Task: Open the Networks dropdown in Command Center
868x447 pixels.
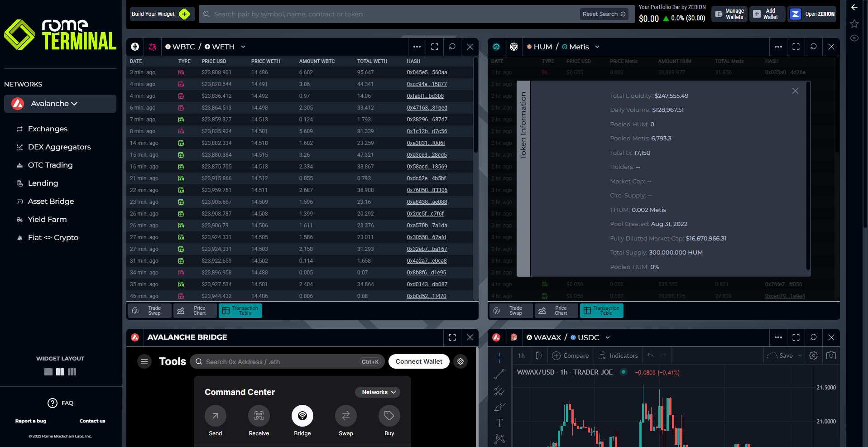Action: (378, 392)
